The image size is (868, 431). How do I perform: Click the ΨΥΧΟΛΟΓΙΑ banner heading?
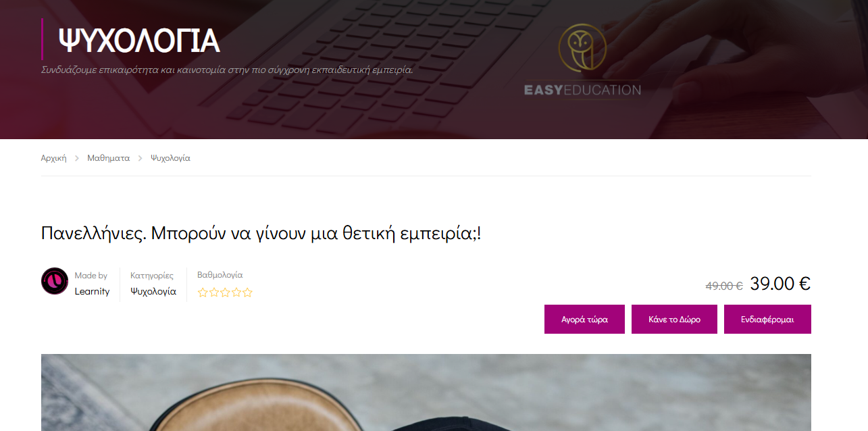point(139,41)
